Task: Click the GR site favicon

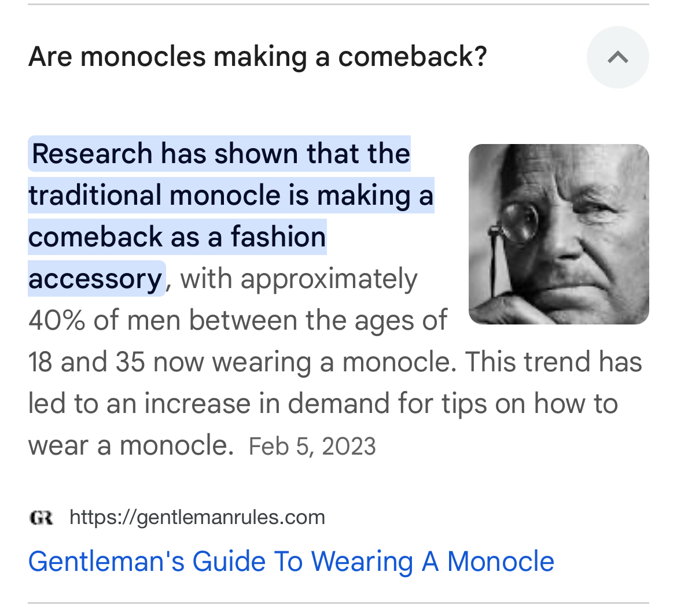Action: click(41, 517)
